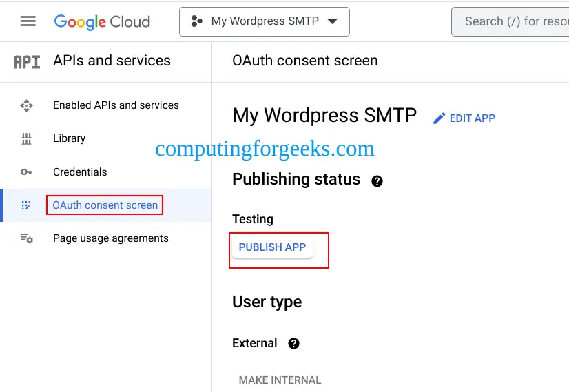The height and width of the screenshot is (392, 569).
Task: Click the External user type label
Action: [x=255, y=343]
